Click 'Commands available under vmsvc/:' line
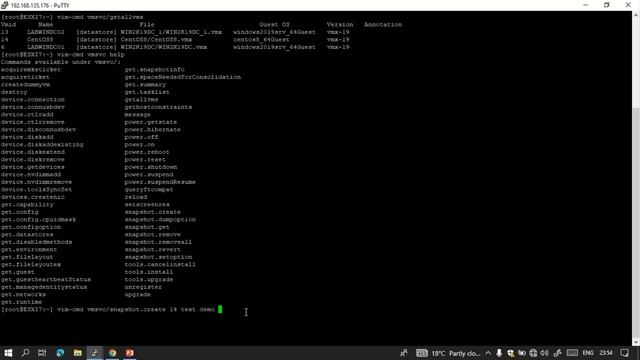The height and width of the screenshot is (360, 640). pyautogui.click(x=61, y=62)
